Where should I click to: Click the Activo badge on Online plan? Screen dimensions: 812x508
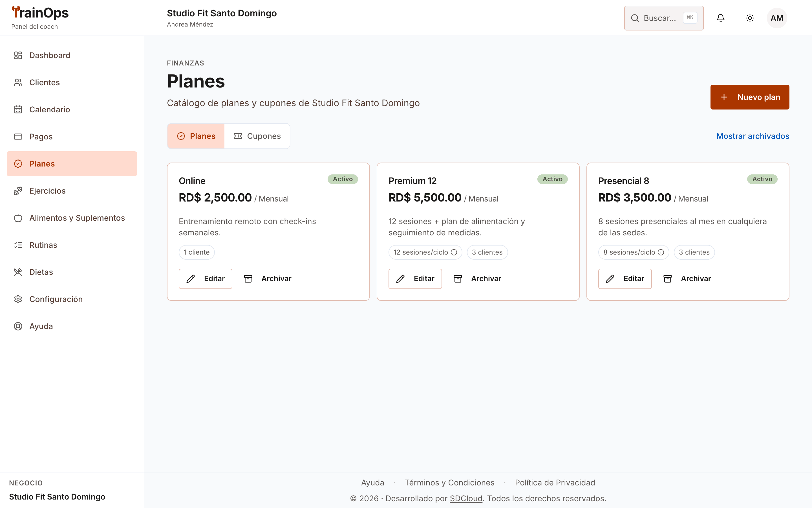pos(343,179)
